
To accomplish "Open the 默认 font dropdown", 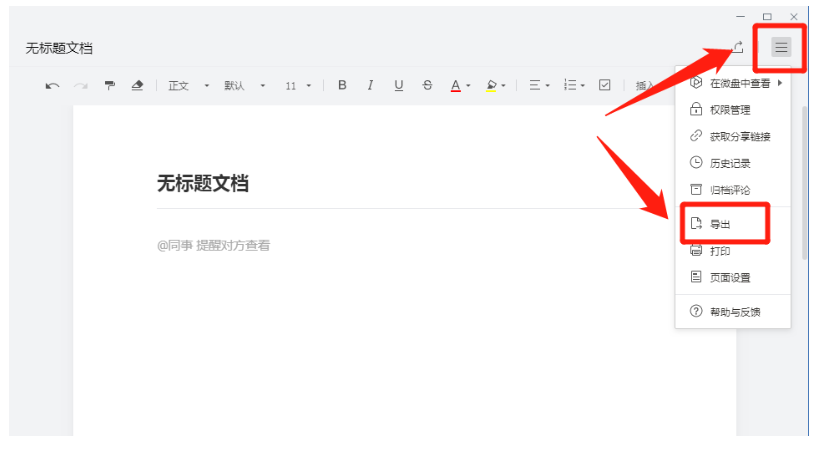I will tap(245, 85).
